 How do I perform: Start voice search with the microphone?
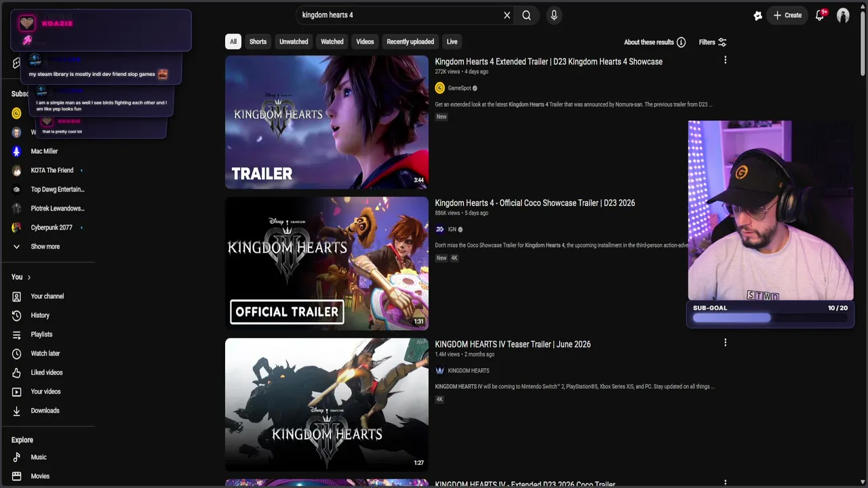pyautogui.click(x=554, y=15)
